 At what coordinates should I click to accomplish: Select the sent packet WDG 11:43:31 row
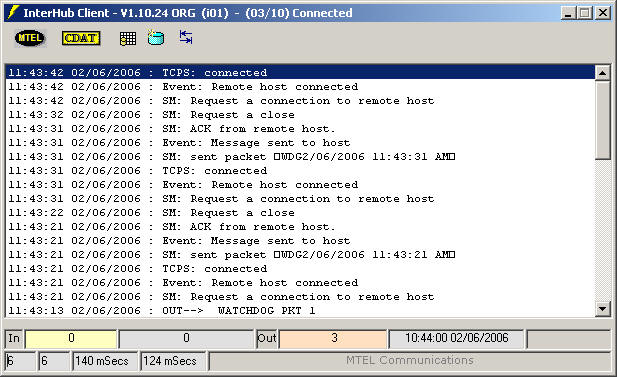click(300, 157)
